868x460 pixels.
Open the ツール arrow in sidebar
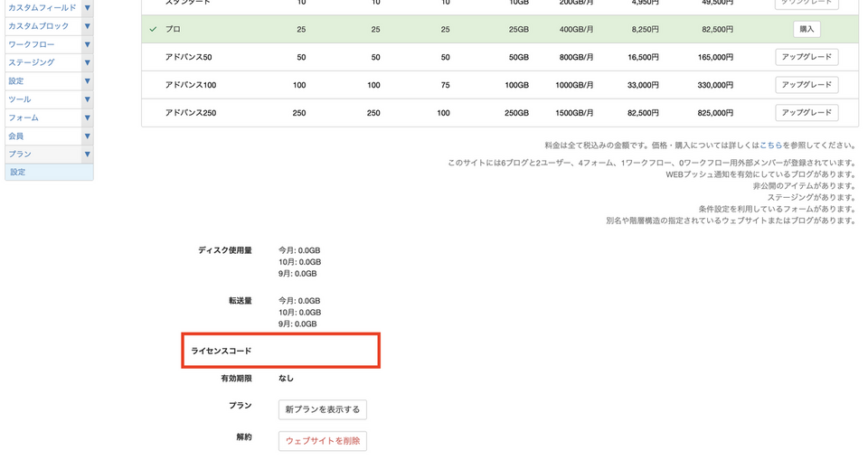(87, 99)
